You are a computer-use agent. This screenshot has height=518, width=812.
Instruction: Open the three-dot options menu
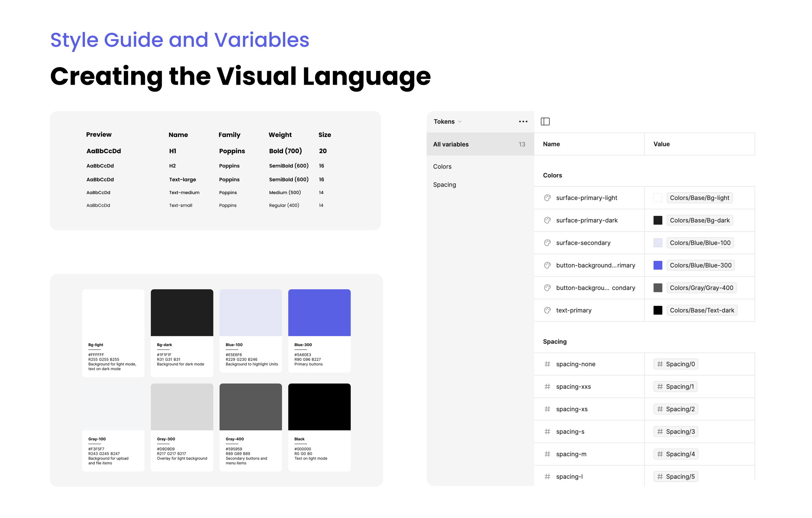(x=523, y=121)
